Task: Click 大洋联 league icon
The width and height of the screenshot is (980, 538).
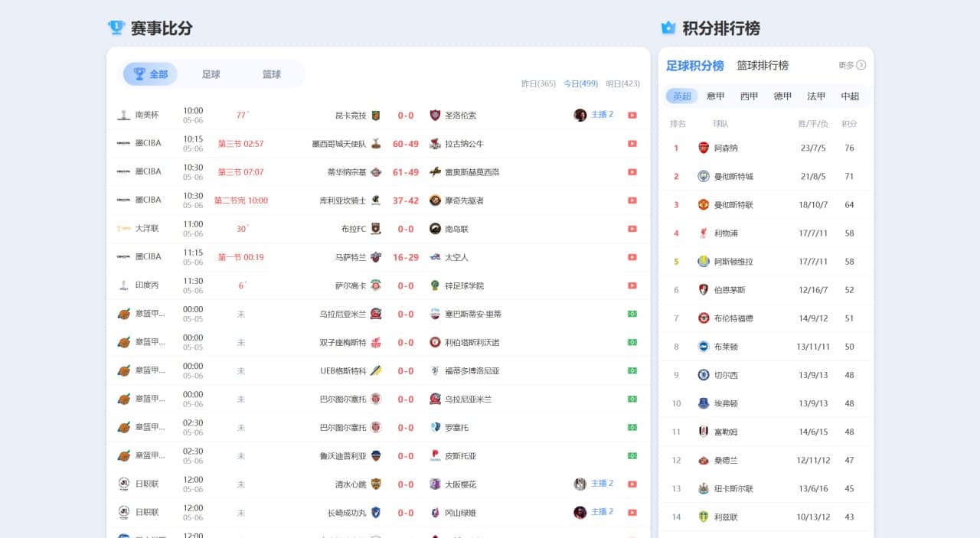Action: coord(122,229)
